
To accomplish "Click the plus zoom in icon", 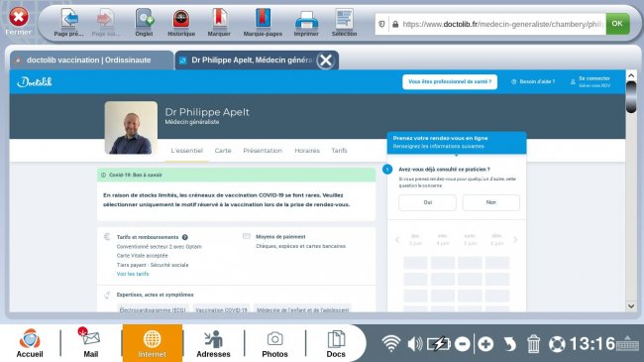I will tap(485, 344).
